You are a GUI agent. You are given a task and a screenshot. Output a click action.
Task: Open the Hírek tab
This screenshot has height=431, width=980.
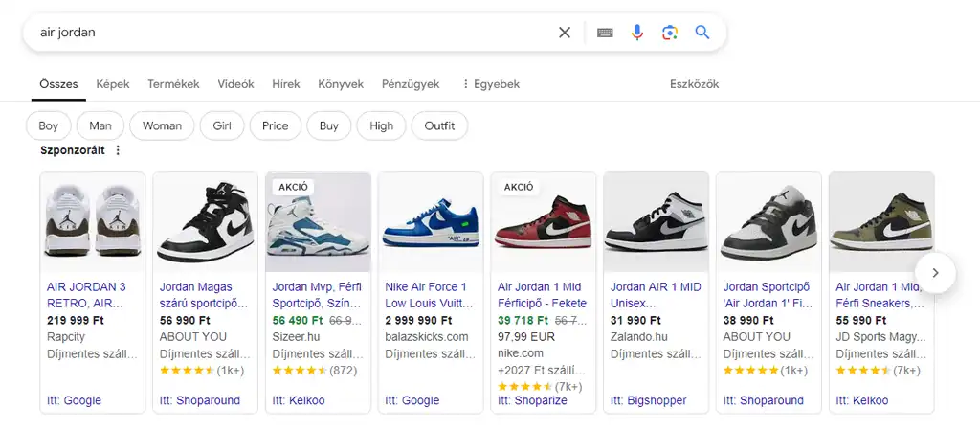click(x=285, y=84)
